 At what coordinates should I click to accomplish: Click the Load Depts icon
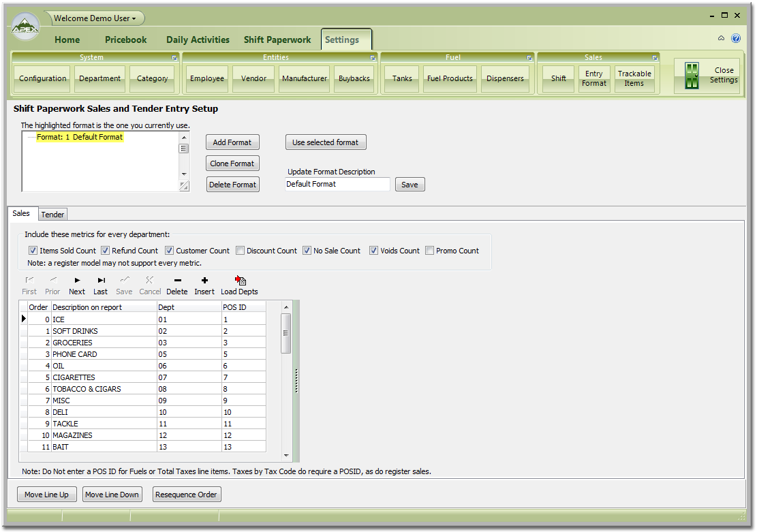(239, 280)
